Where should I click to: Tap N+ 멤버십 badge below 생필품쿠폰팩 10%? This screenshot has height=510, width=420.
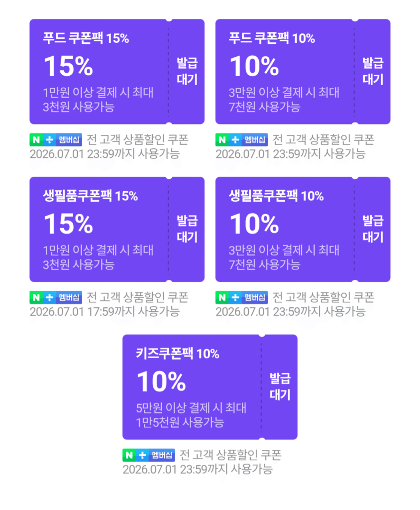tap(241, 297)
